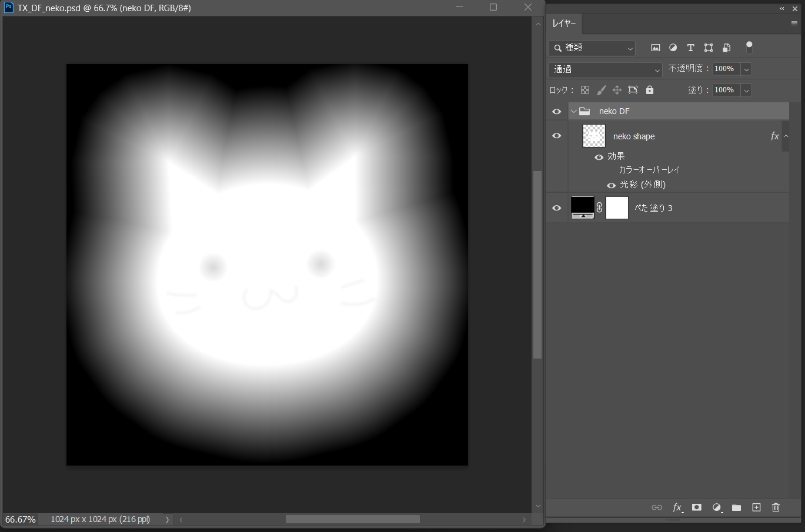805x532 pixels.
Task: Click the new group folder icon
Action: tap(736, 507)
